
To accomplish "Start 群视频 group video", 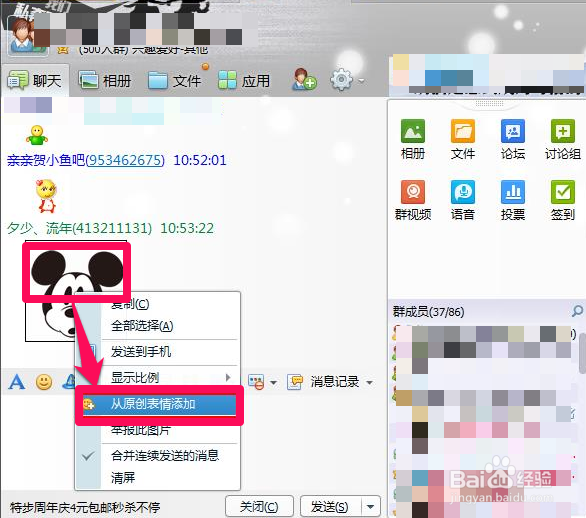I will click(413, 200).
